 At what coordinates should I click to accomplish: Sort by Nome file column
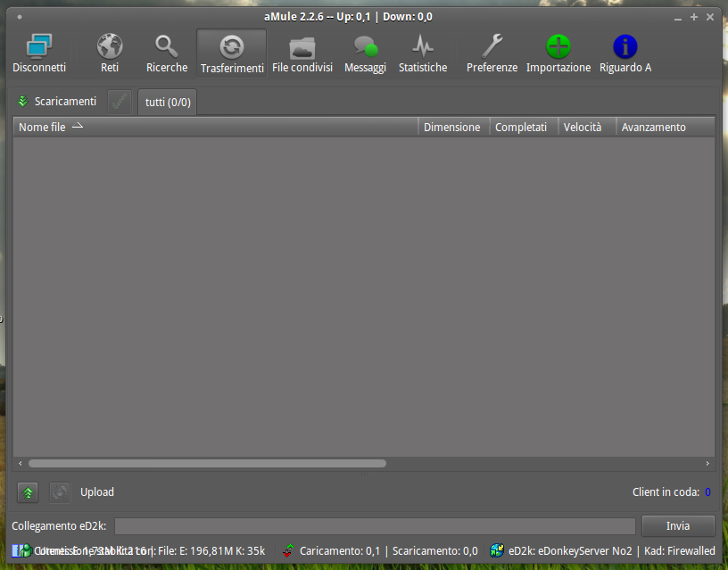click(x=215, y=128)
